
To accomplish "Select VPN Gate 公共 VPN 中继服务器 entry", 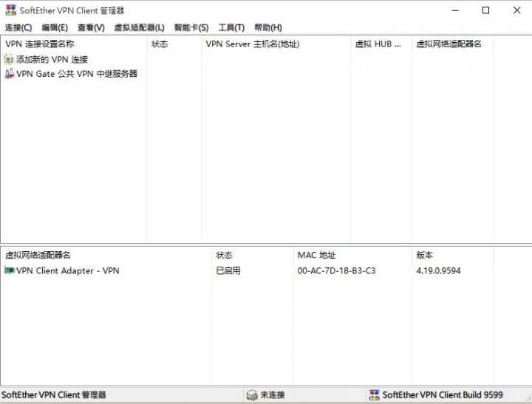I will coord(77,74).
